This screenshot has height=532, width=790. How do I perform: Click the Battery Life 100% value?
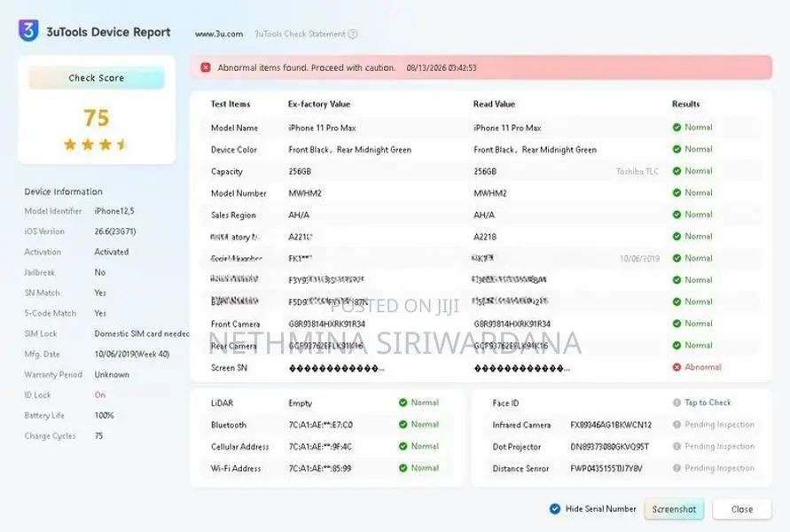pos(105,416)
